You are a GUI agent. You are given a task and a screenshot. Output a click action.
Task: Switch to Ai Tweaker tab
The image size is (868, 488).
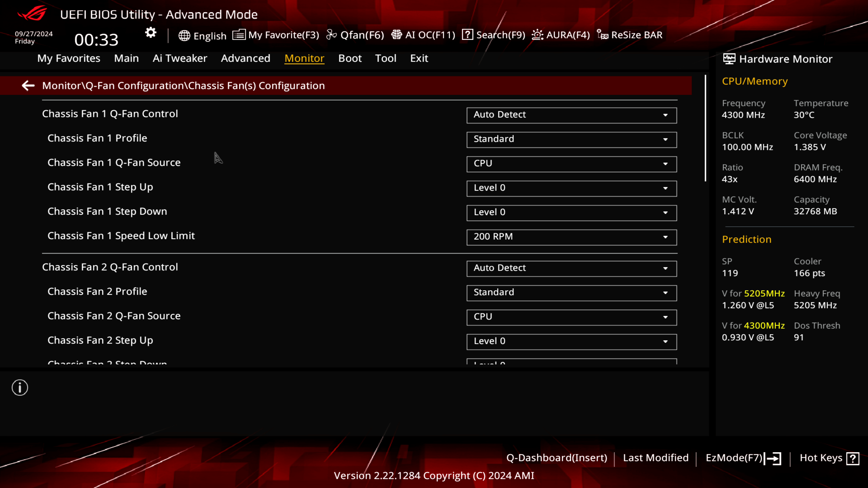pos(180,58)
